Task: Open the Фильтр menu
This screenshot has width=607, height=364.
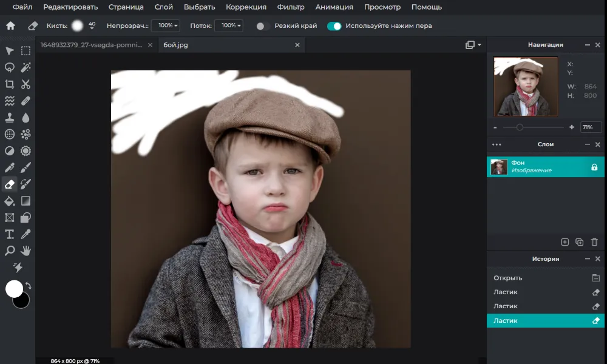Action: [x=291, y=7]
